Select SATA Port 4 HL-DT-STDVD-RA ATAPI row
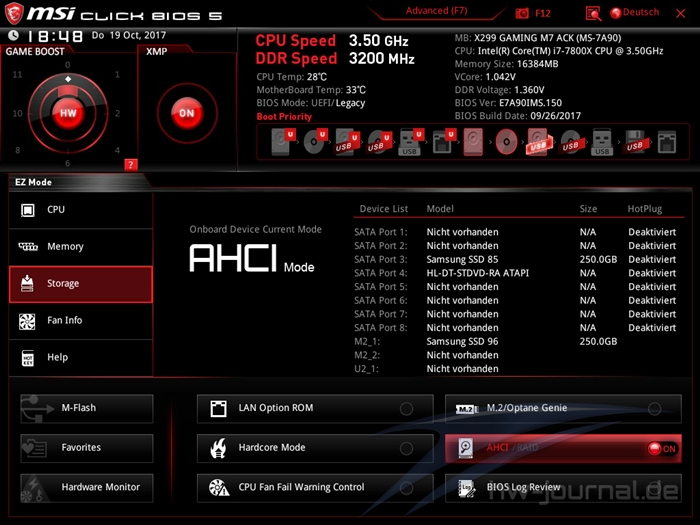The width and height of the screenshot is (700, 525). click(x=515, y=273)
